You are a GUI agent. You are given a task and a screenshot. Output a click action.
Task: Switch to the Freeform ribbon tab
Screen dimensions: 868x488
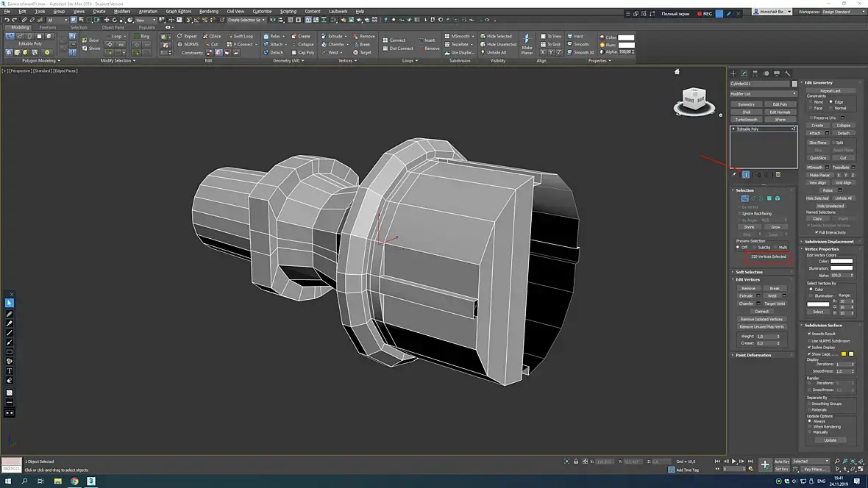tap(48, 27)
